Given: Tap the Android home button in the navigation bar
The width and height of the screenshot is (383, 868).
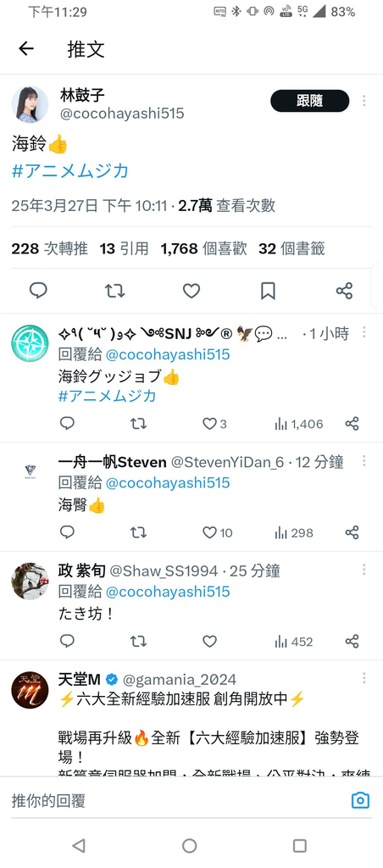Looking at the screenshot, I should 189,845.
